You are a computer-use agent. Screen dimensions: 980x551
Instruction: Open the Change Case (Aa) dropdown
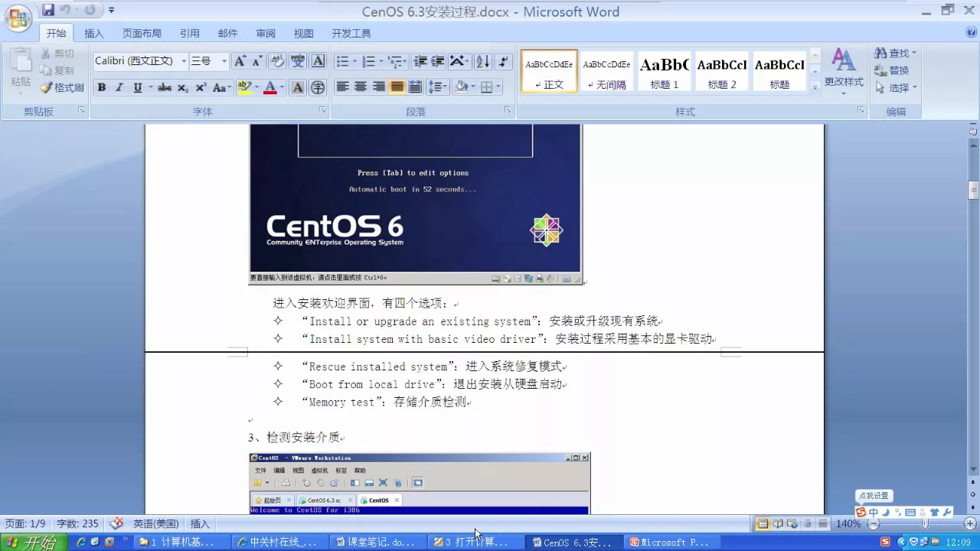[x=222, y=87]
